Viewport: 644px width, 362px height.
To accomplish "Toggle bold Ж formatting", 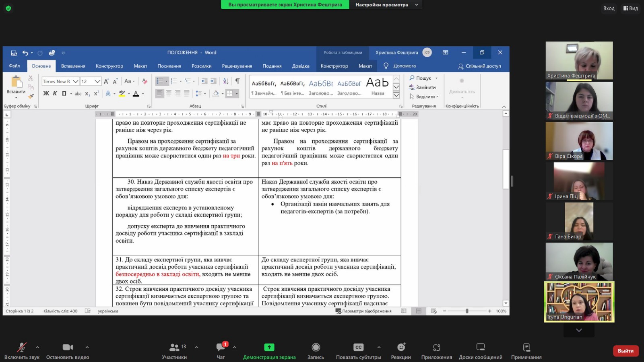I will [x=46, y=93].
